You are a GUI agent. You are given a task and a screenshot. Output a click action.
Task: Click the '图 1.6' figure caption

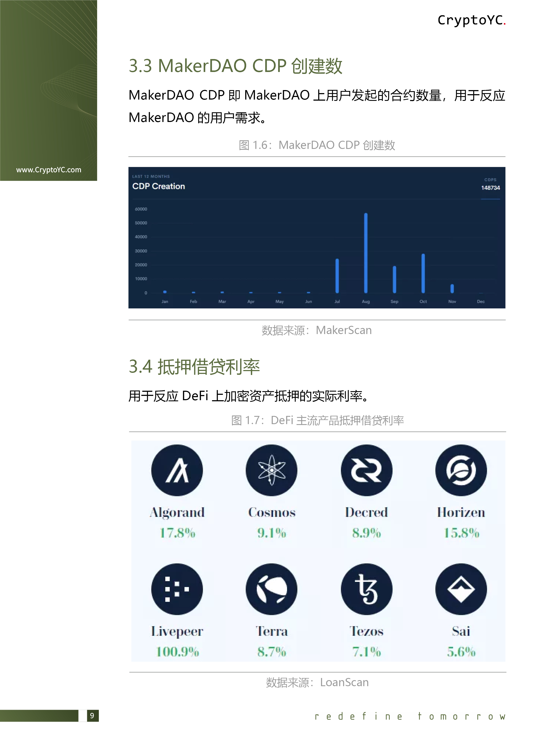coord(317,145)
